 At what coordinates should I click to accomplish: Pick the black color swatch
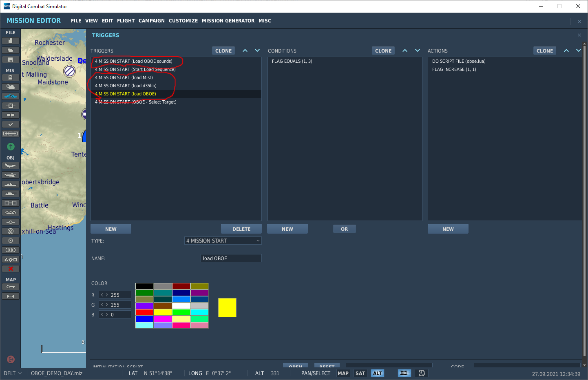click(x=144, y=286)
